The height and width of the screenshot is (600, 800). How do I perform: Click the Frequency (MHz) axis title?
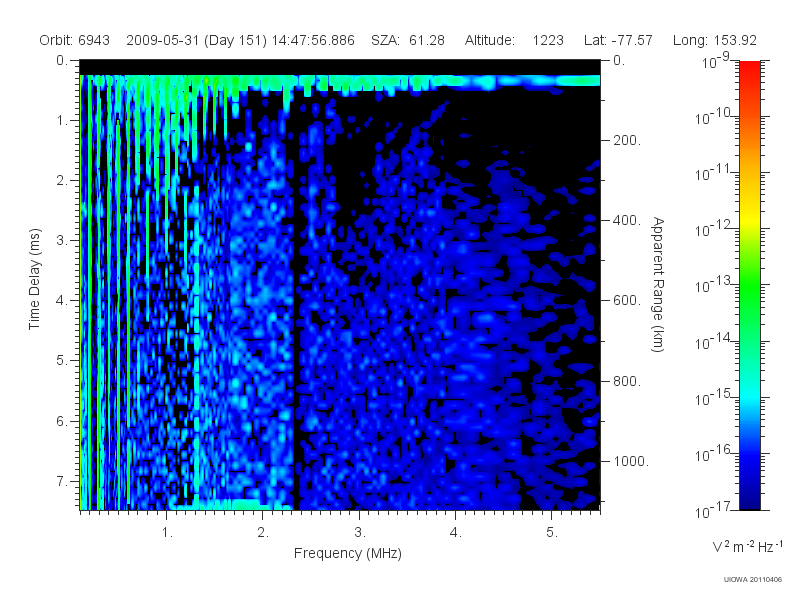[348, 554]
